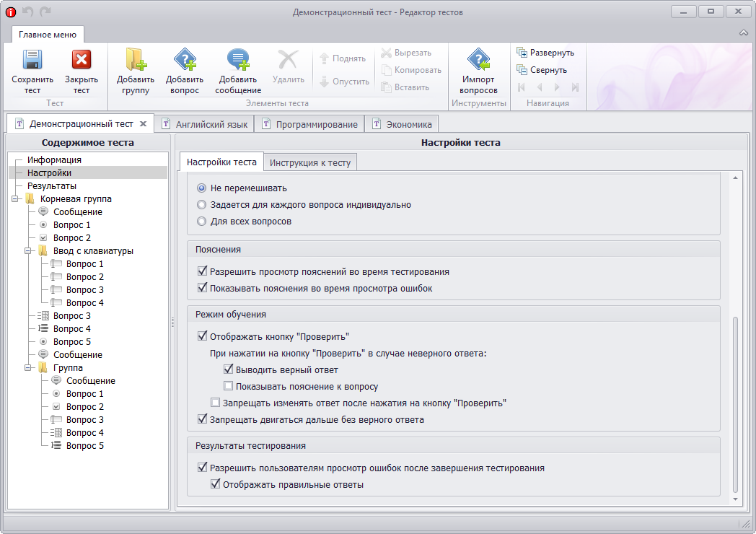Viewport: 756px width, 534px height.
Task: Go to the previous element navigation arrow
Action: click(540, 87)
